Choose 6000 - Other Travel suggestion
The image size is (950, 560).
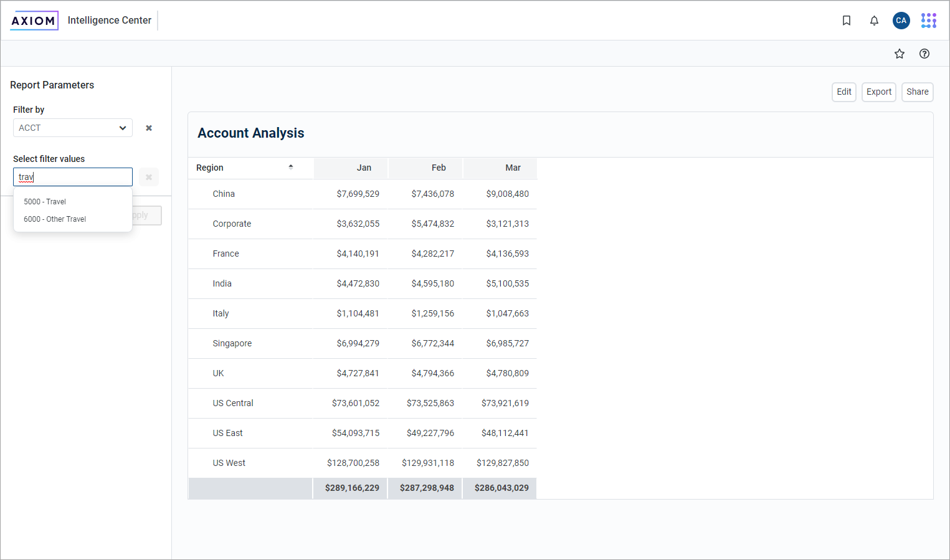(x=55, y=219)
